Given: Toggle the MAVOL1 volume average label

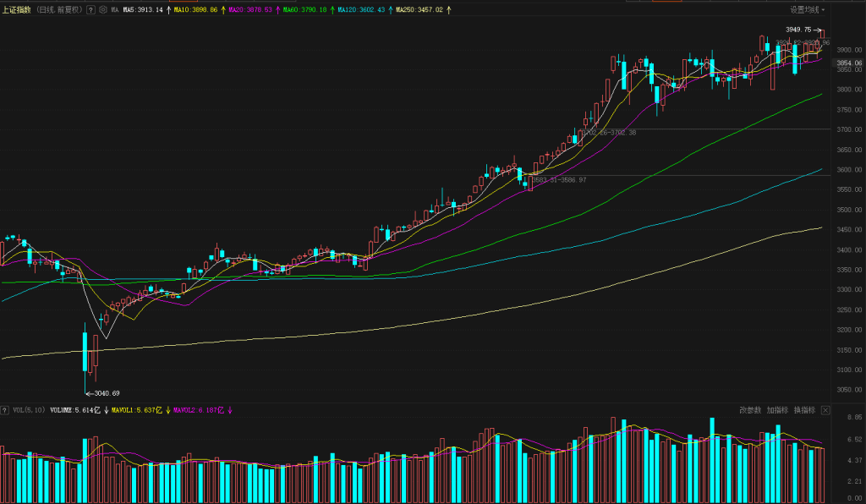Looking at the screenshot, I should pyautogui.click(x=134, y=410).
